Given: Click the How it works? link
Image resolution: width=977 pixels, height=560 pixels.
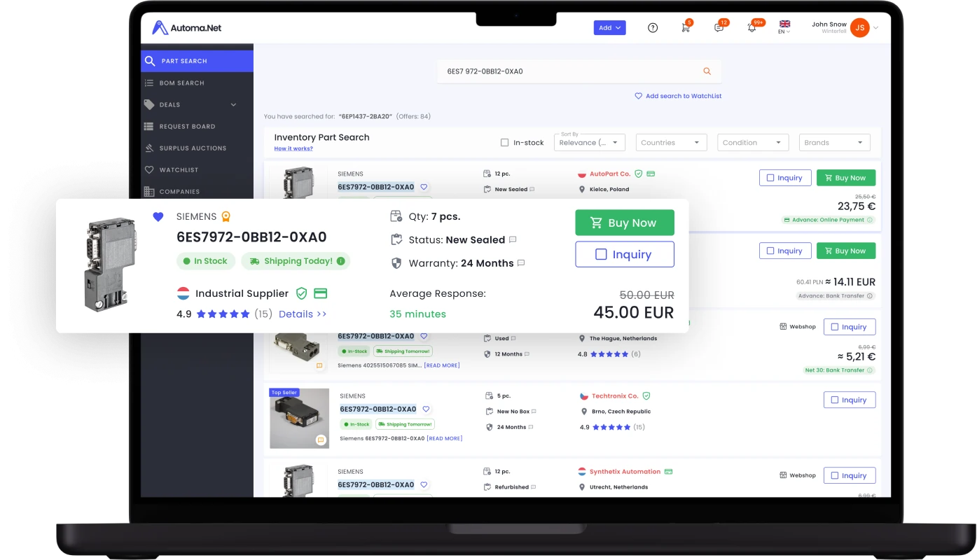Looking at the screenshot, I should pyautogui.click(x=293, y=149).
